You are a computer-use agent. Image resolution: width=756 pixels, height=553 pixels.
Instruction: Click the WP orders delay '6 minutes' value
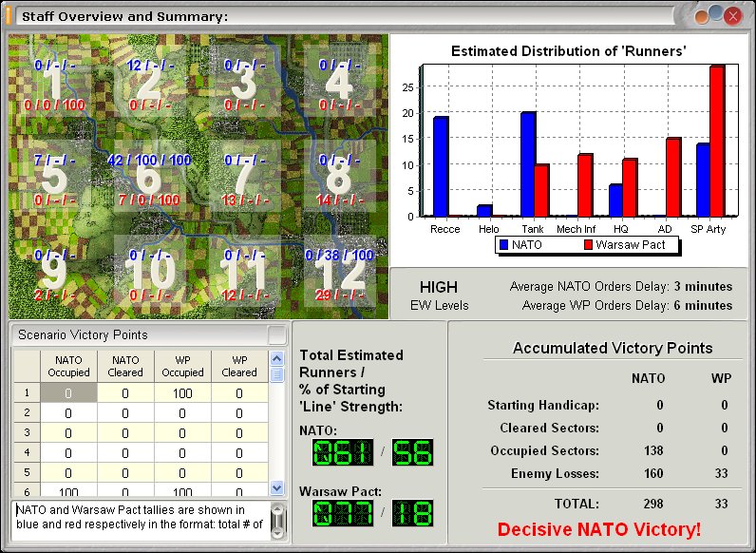coord(703,305)
